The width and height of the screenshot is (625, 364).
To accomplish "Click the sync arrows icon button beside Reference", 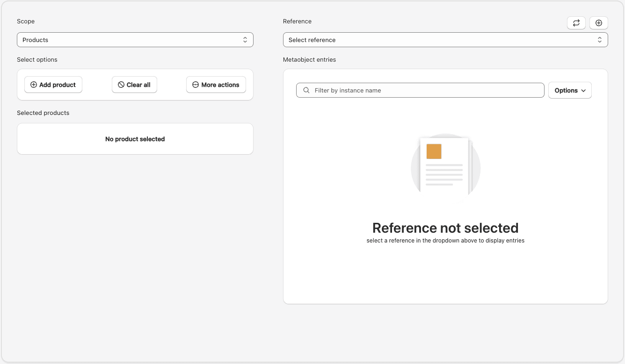I will pos(576,23).
